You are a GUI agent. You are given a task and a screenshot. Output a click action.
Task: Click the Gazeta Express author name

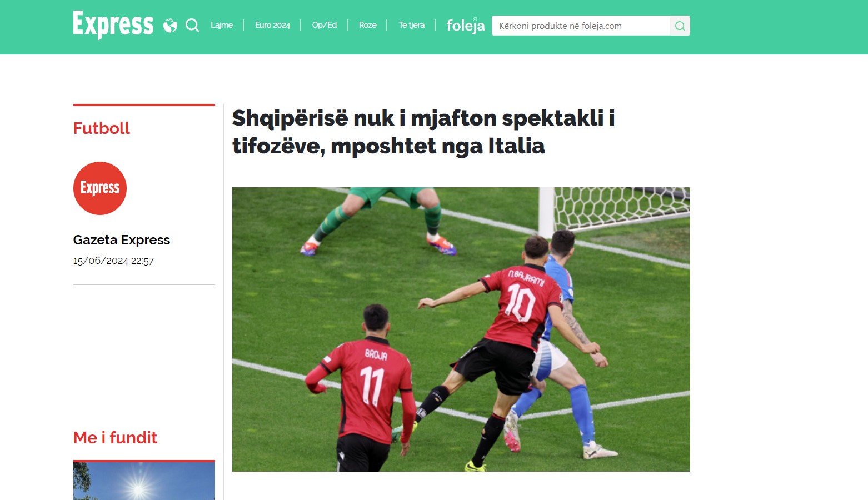coord(122,240)
